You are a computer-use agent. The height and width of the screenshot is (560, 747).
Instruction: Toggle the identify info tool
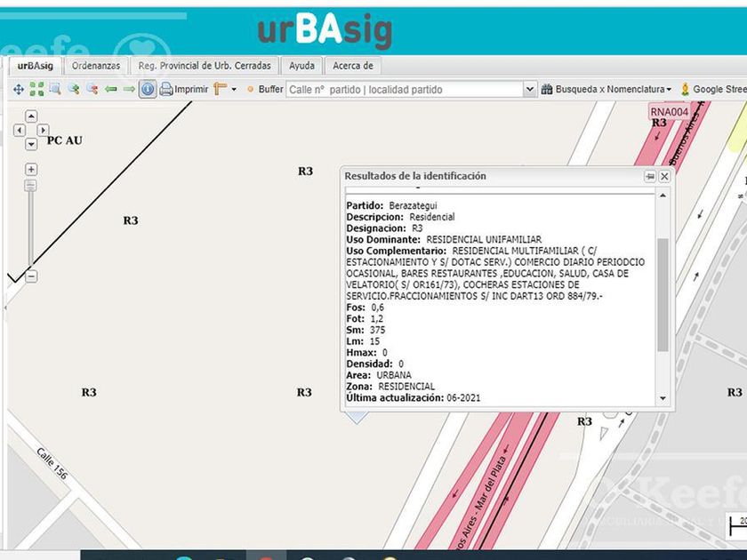click(x=148, y=89)
